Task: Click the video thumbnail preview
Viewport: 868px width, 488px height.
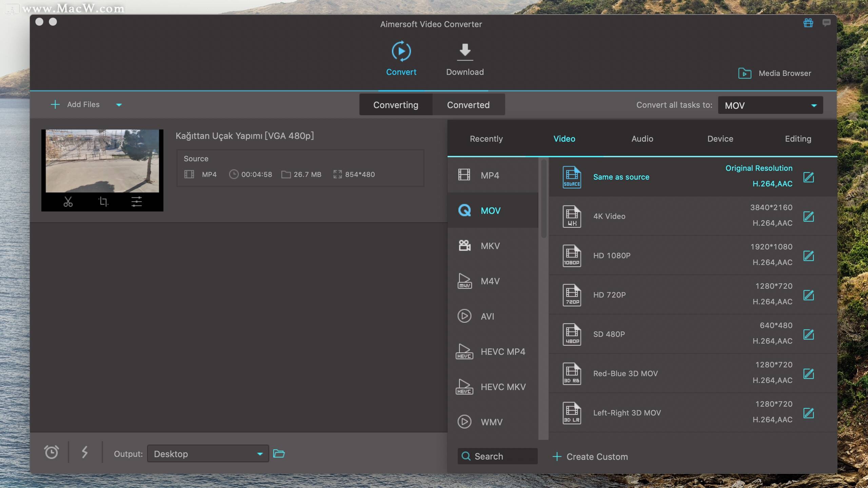Action: [102, 161]
